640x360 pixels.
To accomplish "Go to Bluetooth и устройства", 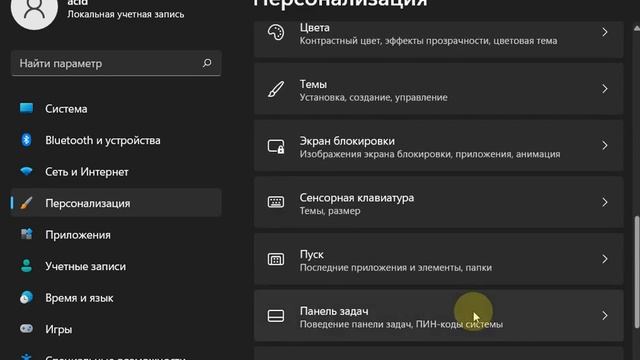I will click(x=116, y=140).
